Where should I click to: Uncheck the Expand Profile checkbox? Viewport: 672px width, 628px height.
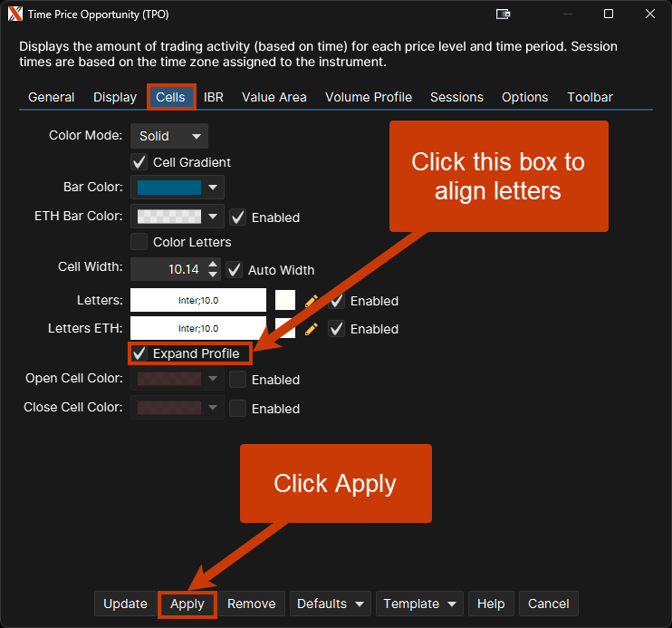coord(139,353)
